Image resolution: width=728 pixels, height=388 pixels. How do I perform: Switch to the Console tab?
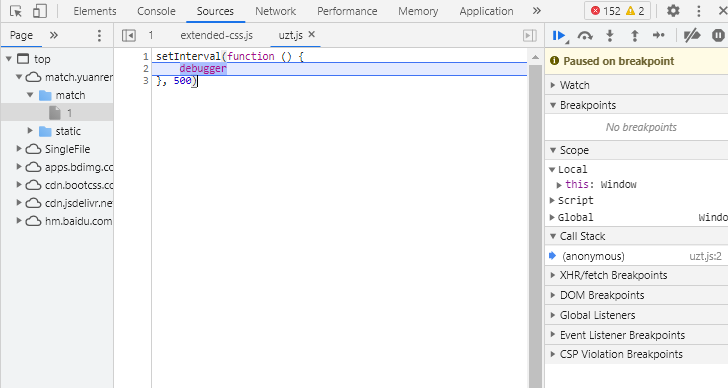coord(156,11)
